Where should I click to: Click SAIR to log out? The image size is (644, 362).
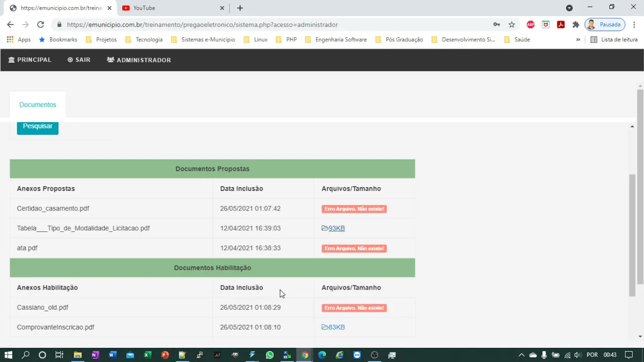point(79,60)
